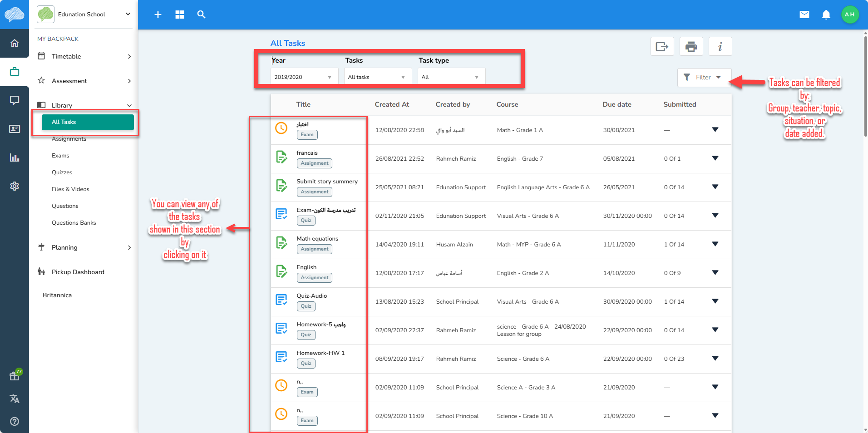Open the AH user avatar
The image size is (868, 433).
pyautogui.click(x=850, y=15)
